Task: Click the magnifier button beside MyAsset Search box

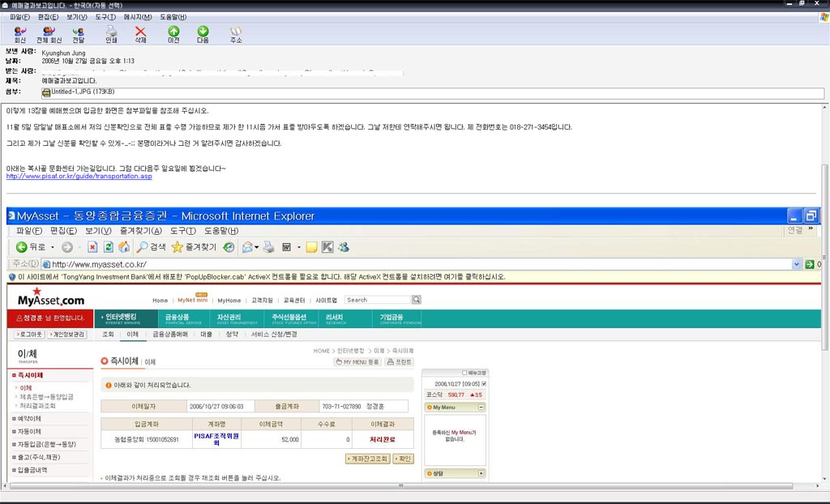Action: (417, 300)
